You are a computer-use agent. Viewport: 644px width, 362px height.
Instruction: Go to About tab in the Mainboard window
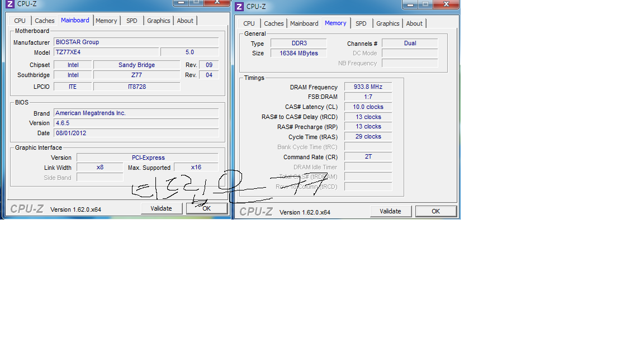click(x=185, y=21)
